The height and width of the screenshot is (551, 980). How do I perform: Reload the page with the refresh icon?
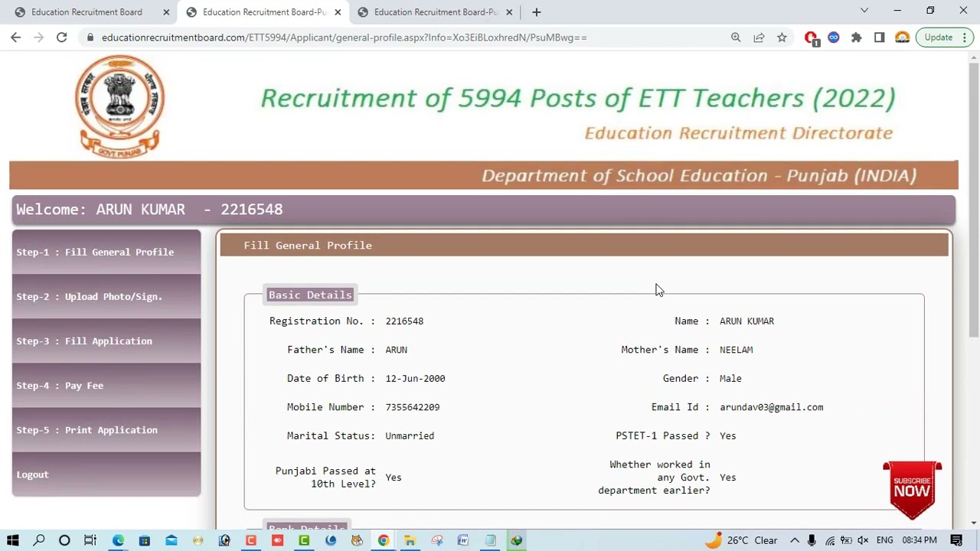(x=61, y=37)
